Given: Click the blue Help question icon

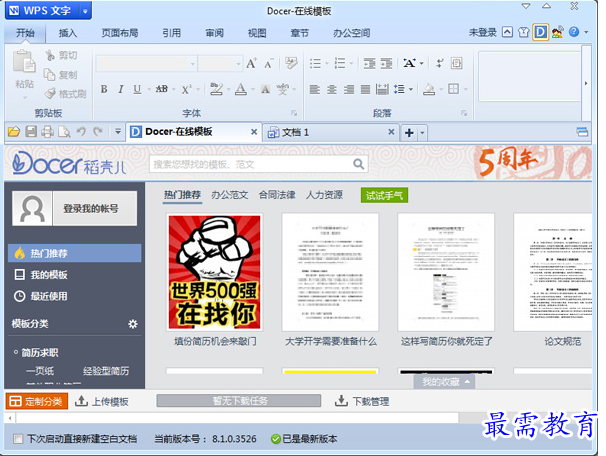Looking at the screenshot, I should (574, 32).
